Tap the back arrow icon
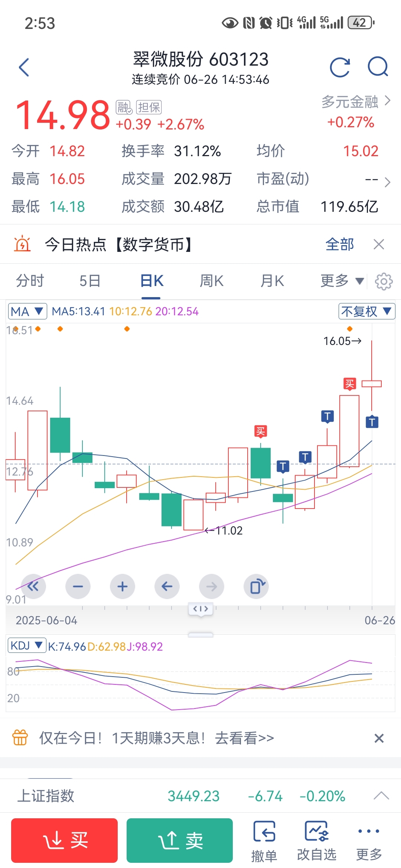Screen dimensions: 401x868 pyautogui.click(x=24, y=68)
